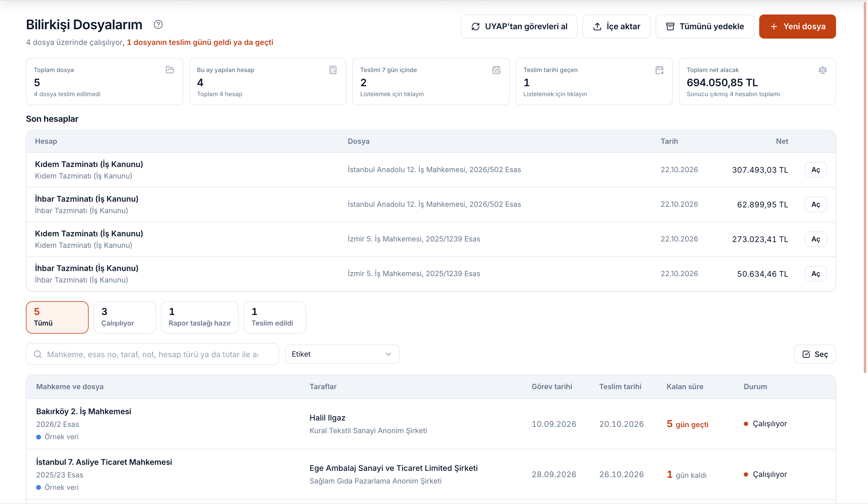Click the magnifier icon in the search field
Image resolution: width=868 pixels, height=504 pixels.
38,354
